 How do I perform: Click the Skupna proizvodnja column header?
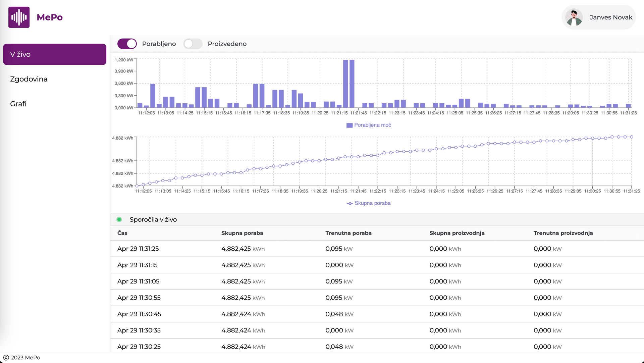[x=457, y=233]
